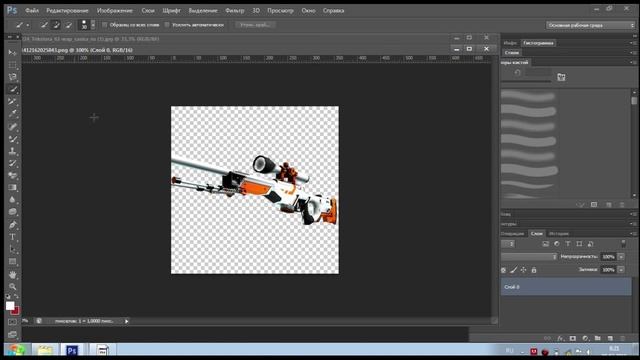The height and width of the screenshot is (360, 640).
Task: Click the 'Уточн. край...' button
Action: point(255,25)
